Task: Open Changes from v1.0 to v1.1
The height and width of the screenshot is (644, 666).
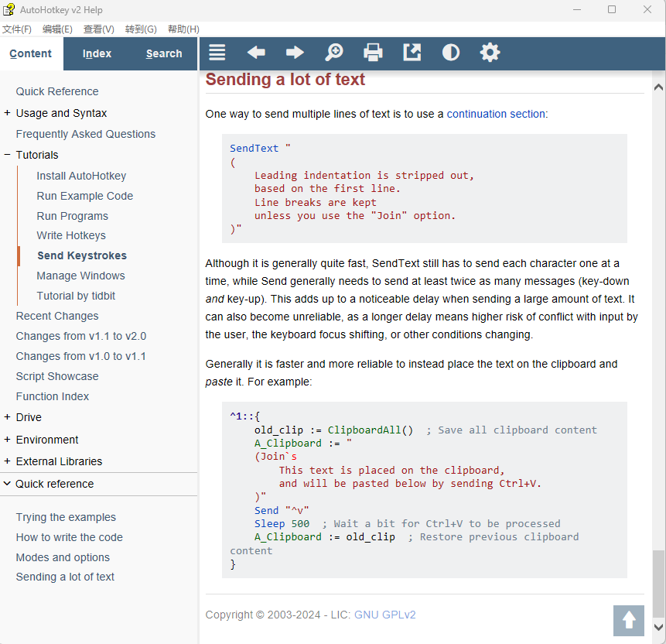Action: point(80,356)
